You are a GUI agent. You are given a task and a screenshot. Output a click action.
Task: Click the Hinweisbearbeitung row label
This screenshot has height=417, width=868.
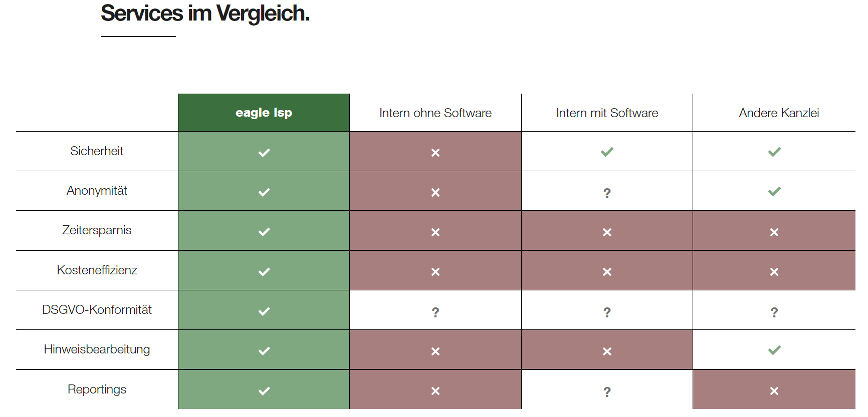pos(97,349)
